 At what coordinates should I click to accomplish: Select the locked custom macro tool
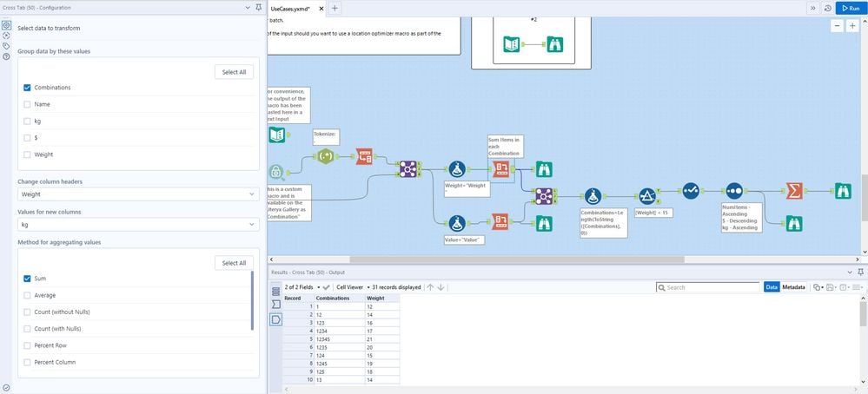click(x=277, y=173)
